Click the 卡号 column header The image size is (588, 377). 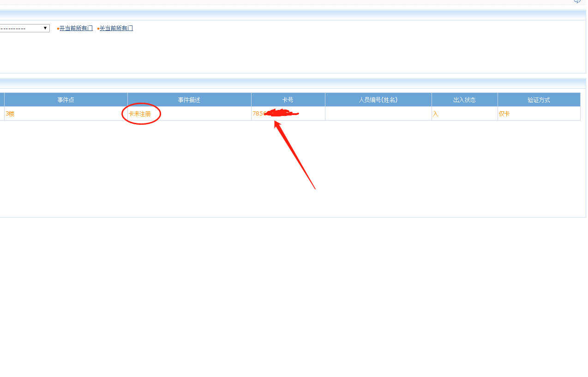click(x=288, y=100)
